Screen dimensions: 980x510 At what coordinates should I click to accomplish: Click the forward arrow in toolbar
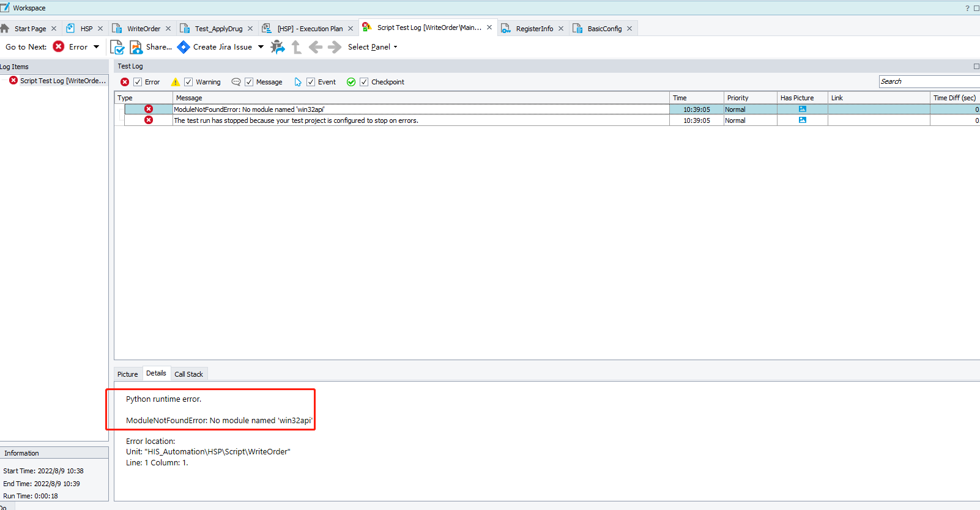[335, 47]
